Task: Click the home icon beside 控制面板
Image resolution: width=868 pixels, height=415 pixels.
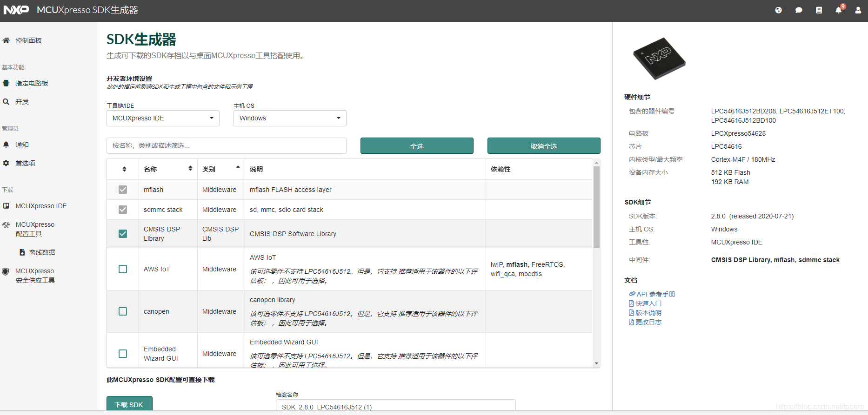Action: (6, 40)
